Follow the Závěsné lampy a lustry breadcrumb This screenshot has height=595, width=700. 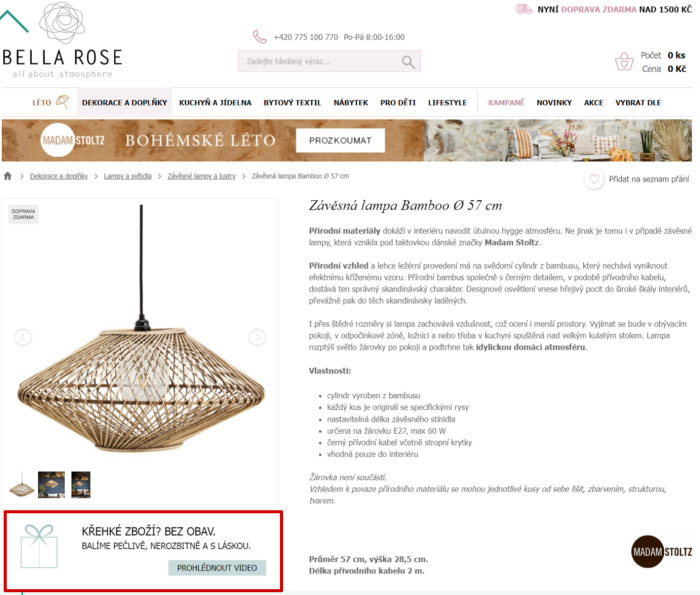click(x=202, y=176)
